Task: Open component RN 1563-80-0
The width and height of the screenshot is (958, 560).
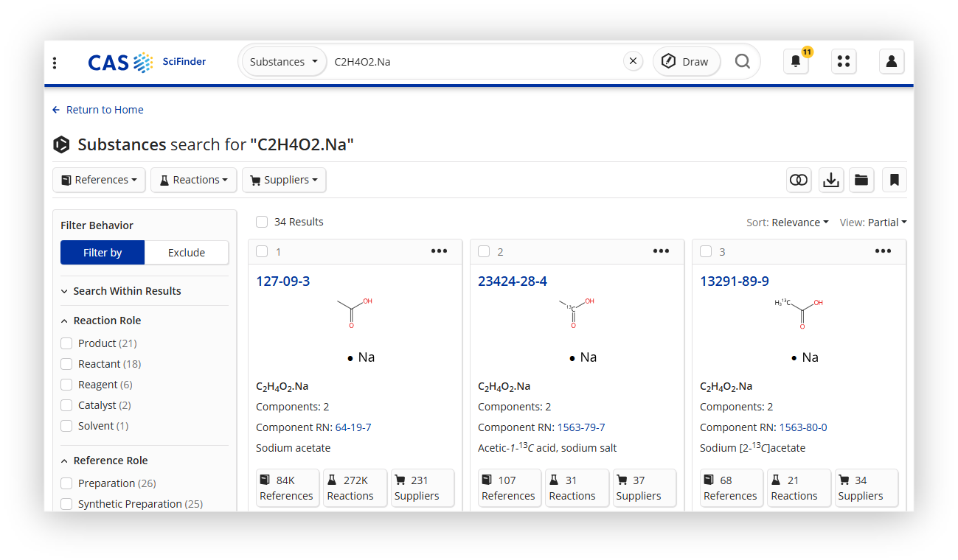Action: click(x=803, y=427)
